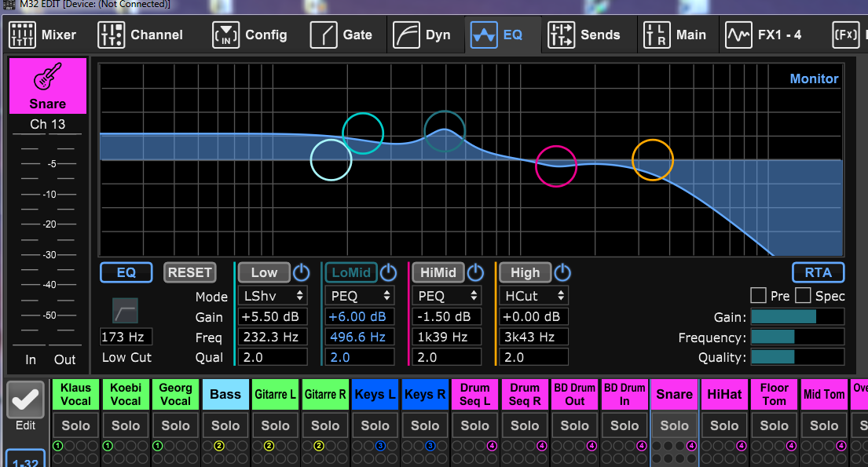Select the Floor Tom channel

coord(774,395)
